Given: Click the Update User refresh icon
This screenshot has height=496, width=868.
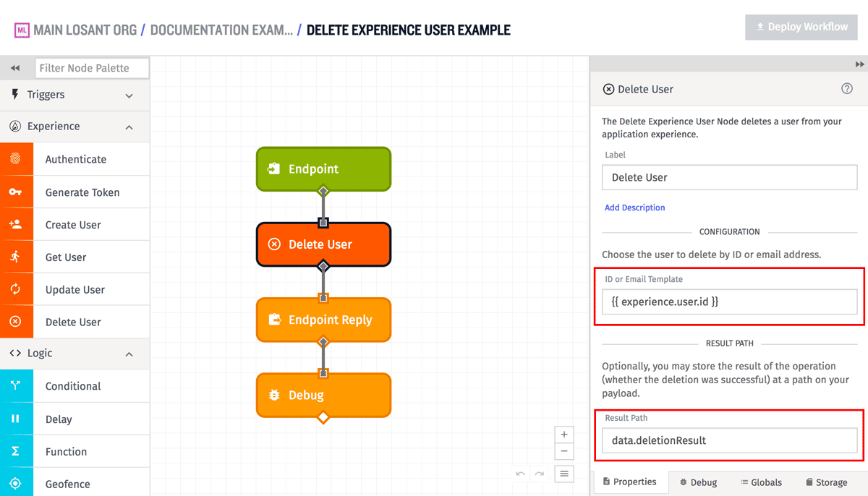Looking at the screenshot, I should tap(16, 289).
